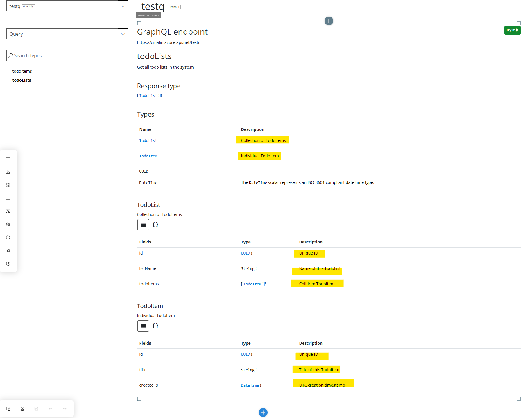Select todoLists in the types list

click(22, 80)
